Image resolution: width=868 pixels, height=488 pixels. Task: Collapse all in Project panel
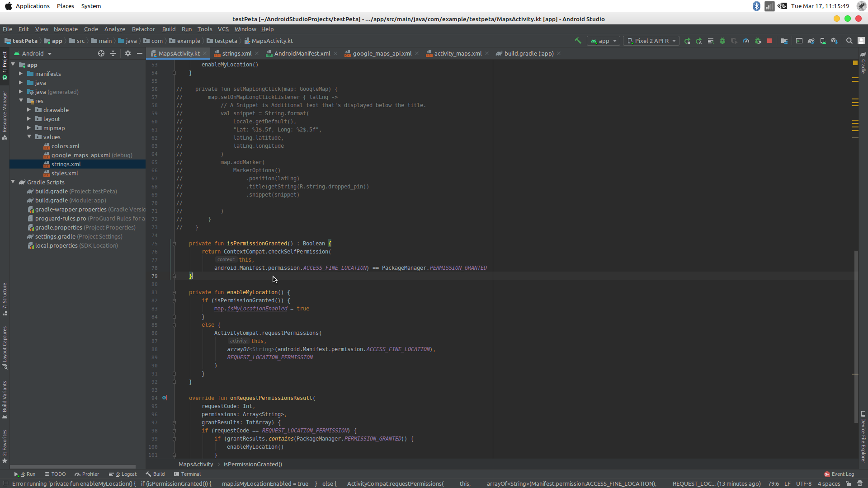click(113, 53)
